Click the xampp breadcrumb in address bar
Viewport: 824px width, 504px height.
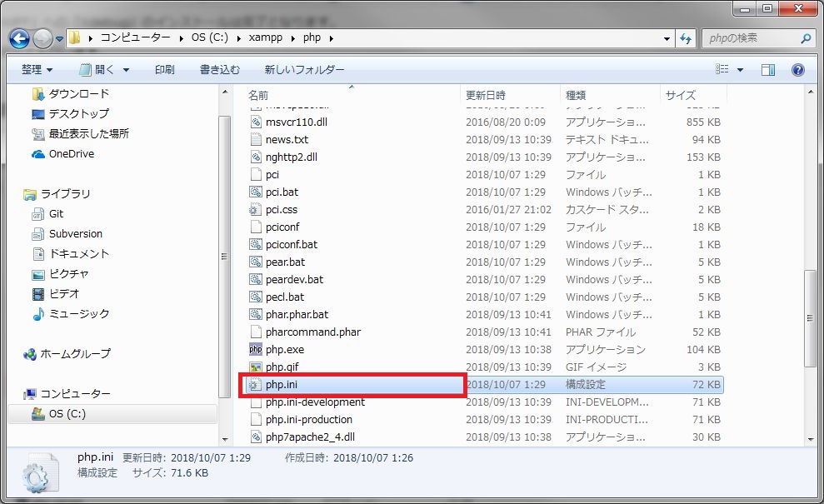pos(266,37)
